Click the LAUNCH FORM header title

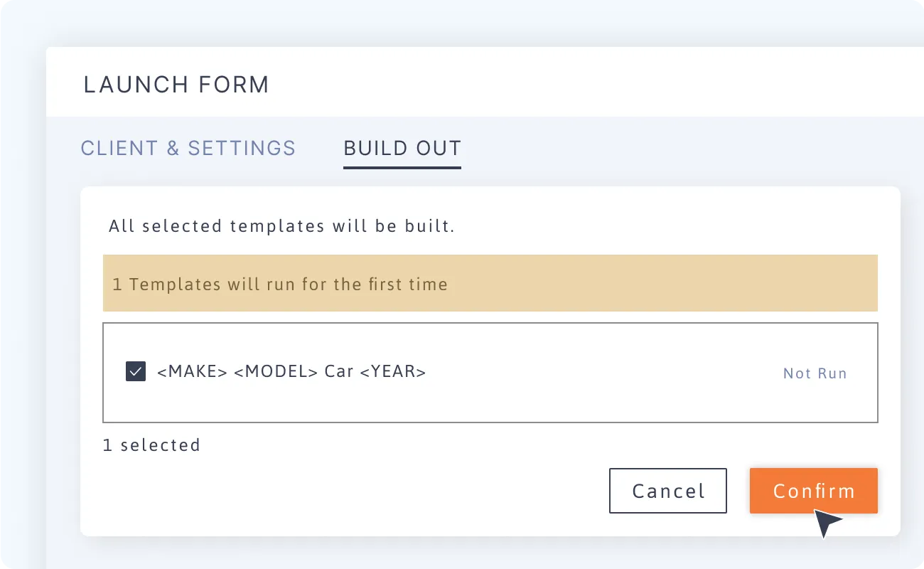(176, 84)
